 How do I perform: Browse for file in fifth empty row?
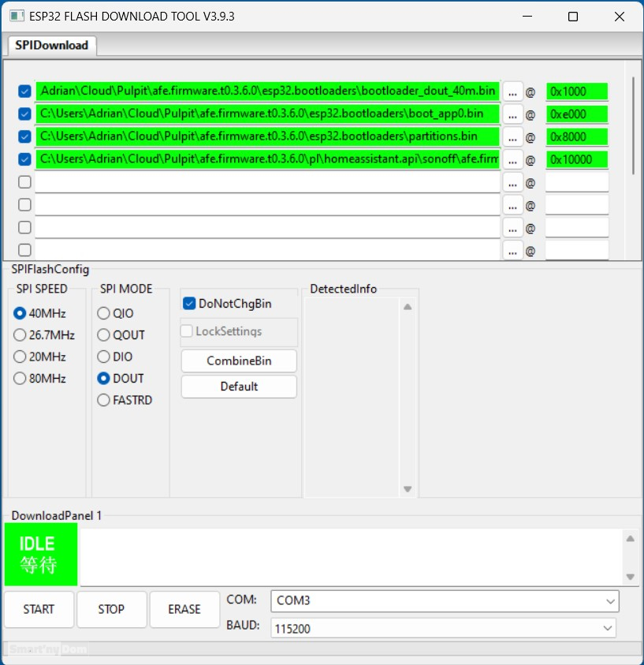pyautogui.click(x=512, y=183)
